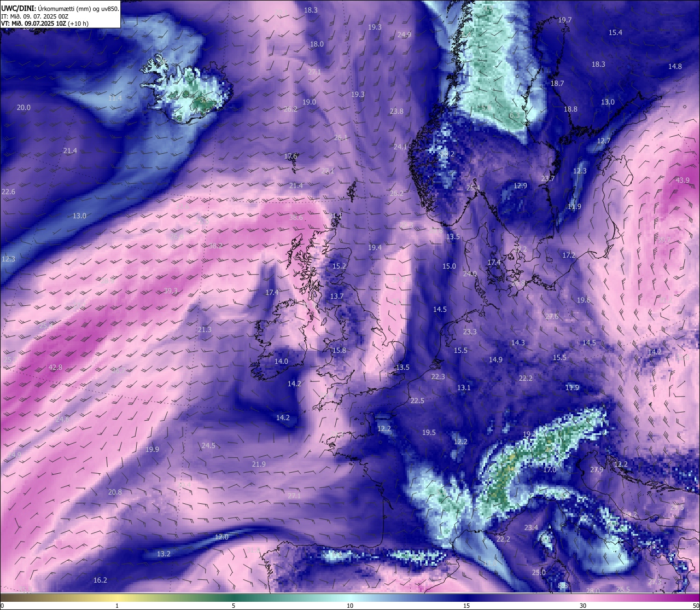Click the 27.9 value east of the Alps
The width and height of the screenshot is (700, 610).
597,469
